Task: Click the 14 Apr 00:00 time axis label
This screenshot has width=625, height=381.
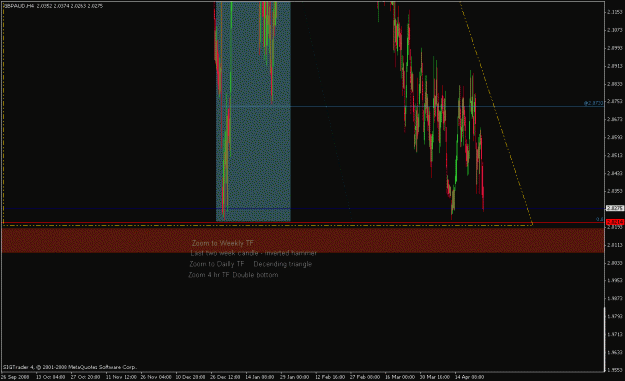Action: [470, 377]
